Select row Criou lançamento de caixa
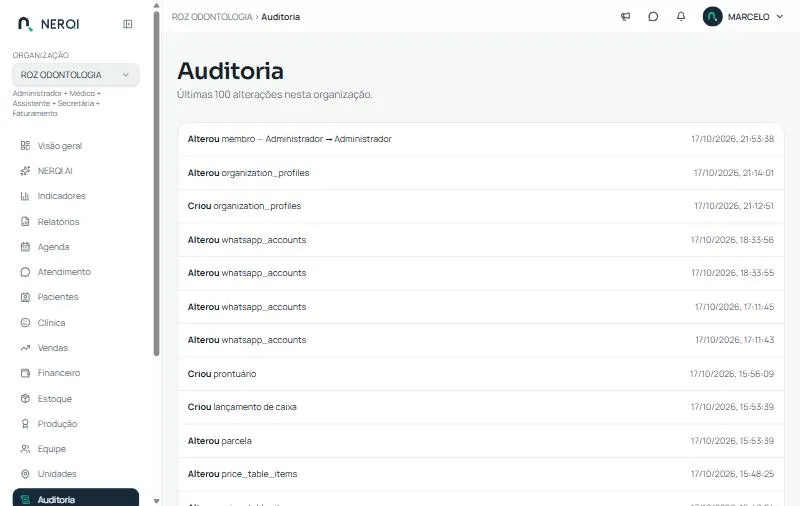 pos(481,407)
